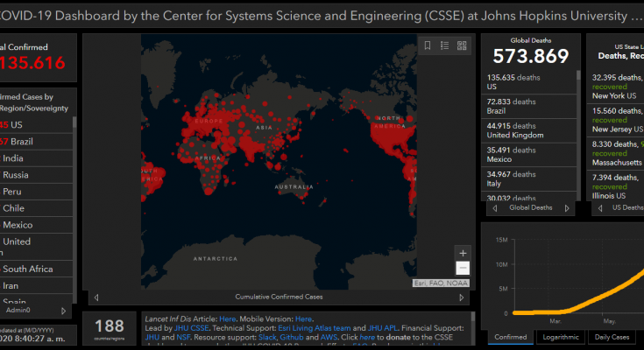The width and height of the screenshot is (644, 350).
Task: Open the AWS link
Action: [329, 337]
